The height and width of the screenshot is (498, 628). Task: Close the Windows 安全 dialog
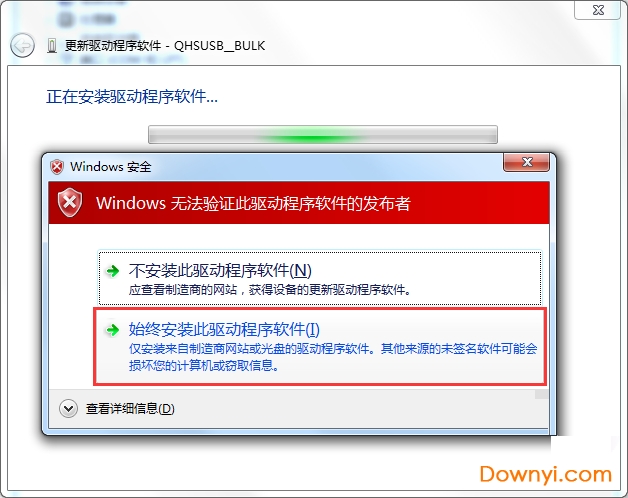coord(526,162)
